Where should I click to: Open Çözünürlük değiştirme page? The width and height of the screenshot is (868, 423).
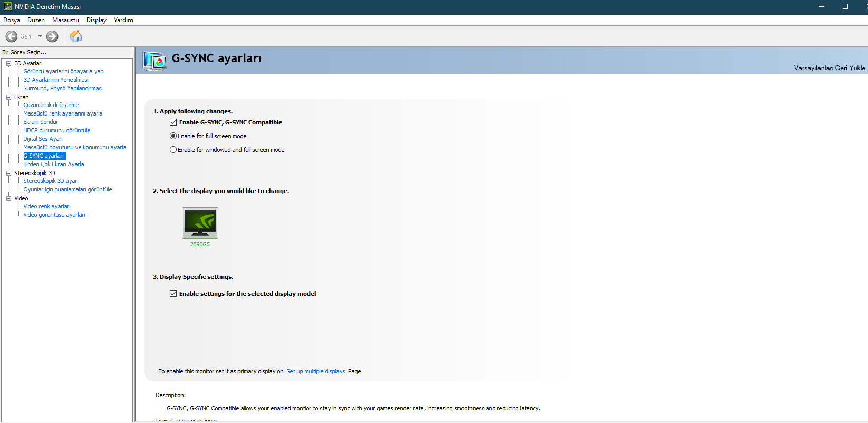pos(51,105)
